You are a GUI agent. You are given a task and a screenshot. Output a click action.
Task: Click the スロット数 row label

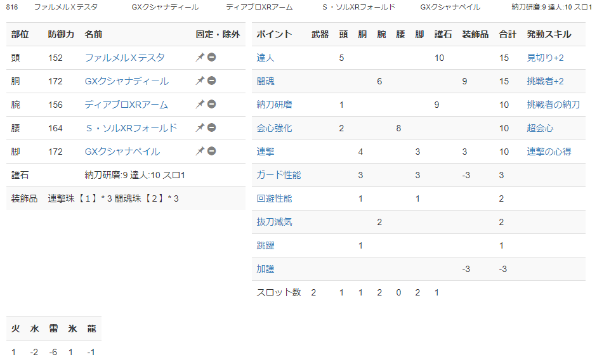coord(279,292)
